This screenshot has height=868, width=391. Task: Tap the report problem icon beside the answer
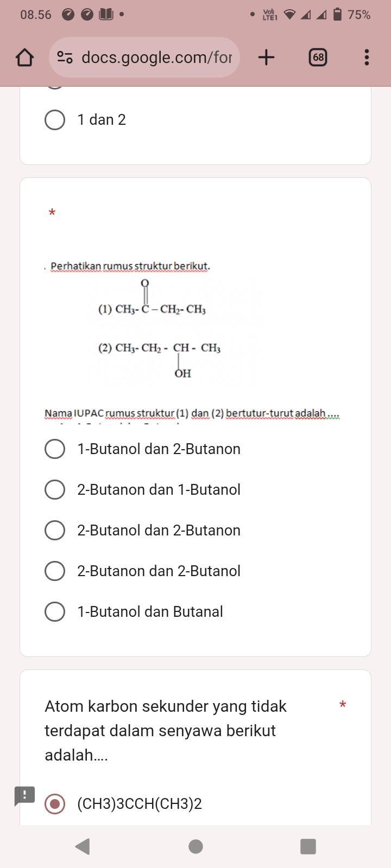click(23, 796)
